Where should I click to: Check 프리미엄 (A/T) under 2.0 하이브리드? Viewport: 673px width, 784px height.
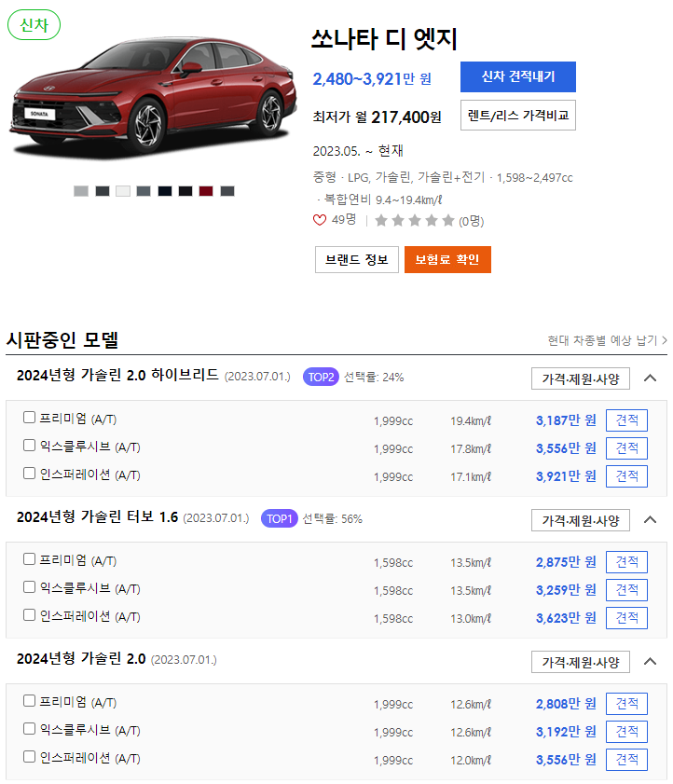click(x=30, y=418)
